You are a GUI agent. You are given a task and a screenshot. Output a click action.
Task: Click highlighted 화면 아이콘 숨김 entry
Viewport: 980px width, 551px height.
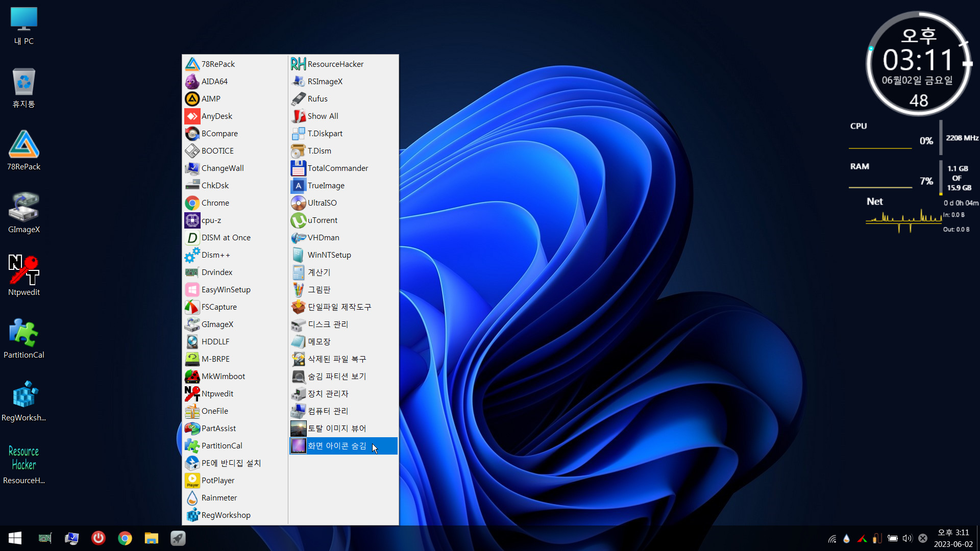click(x=344, y=446)
